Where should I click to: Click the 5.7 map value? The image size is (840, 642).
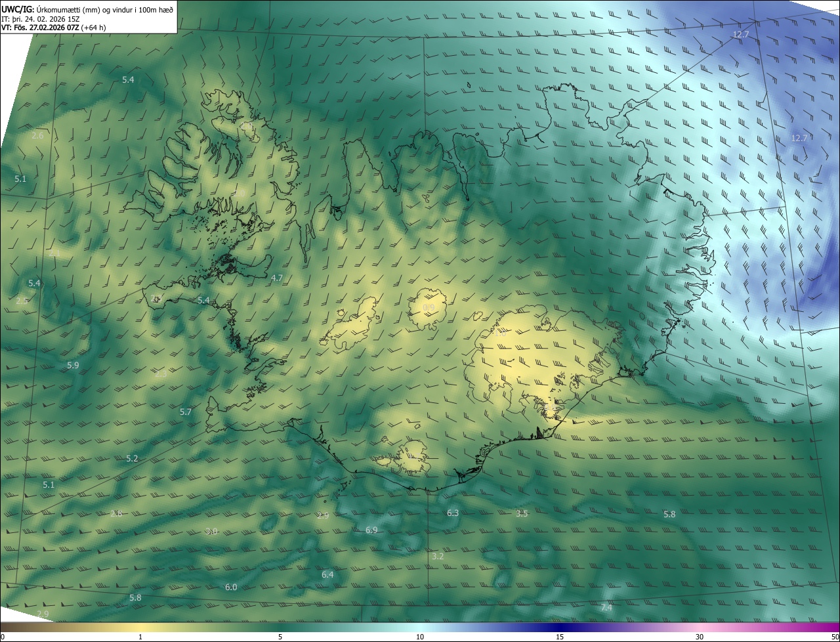click(x=186, y=412)
